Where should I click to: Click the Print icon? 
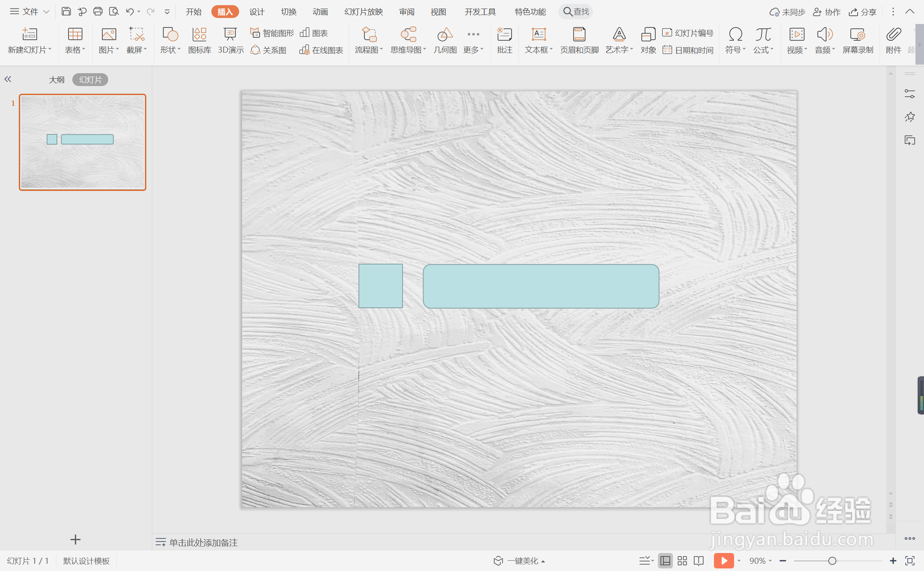tap(98, 12)
